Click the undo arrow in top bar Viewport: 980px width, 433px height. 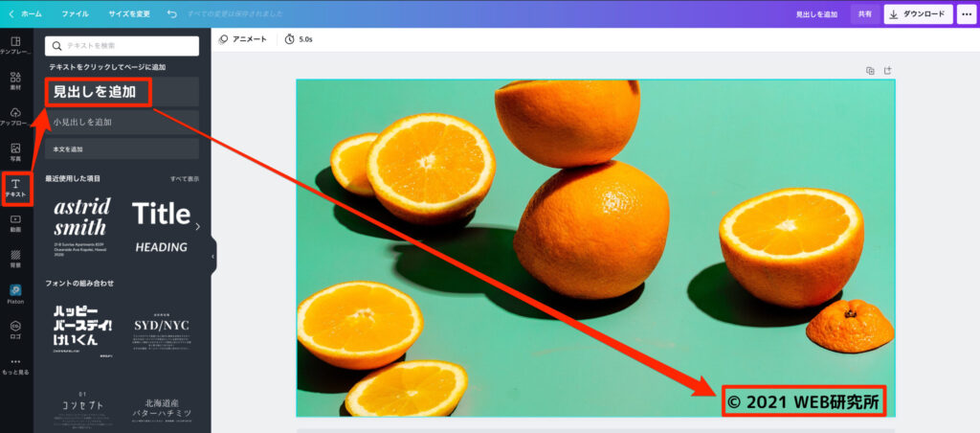(x=171, y=14)
